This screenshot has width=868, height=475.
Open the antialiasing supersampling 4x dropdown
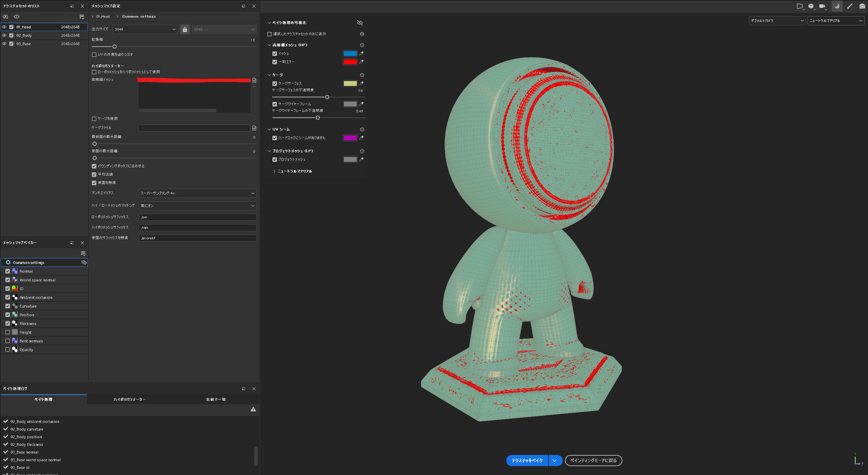(x=198, y=193)
